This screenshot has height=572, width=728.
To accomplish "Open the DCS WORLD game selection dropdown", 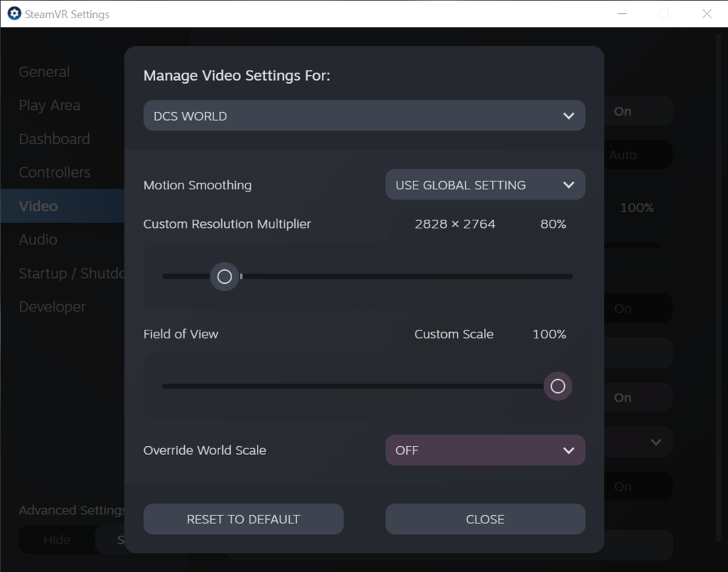I will click(364, 115).
